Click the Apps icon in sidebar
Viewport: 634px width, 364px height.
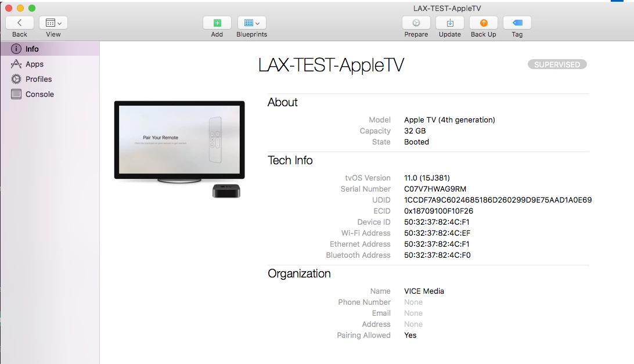pyautogui.click(x=16, y=64)
